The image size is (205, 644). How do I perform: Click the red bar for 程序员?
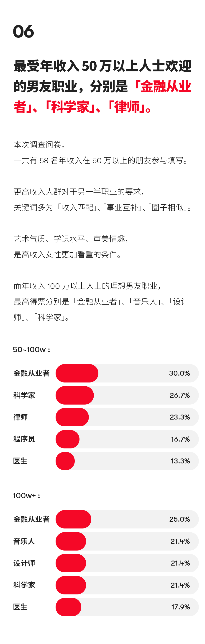point(68,439)
